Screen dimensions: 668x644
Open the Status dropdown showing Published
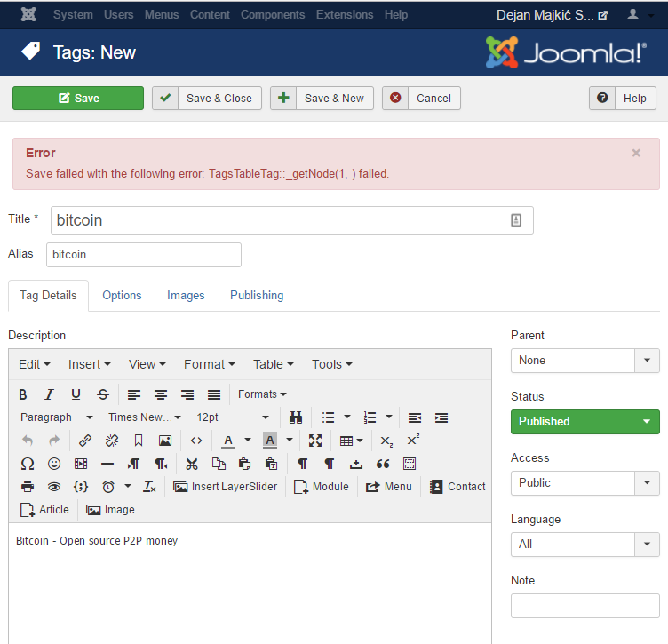(584, 422)
